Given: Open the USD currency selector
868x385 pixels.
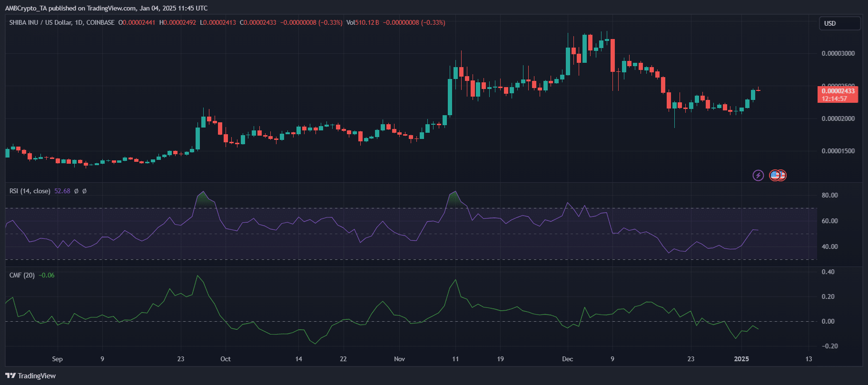Looking at the screenshot, I should tap(839, 23).
